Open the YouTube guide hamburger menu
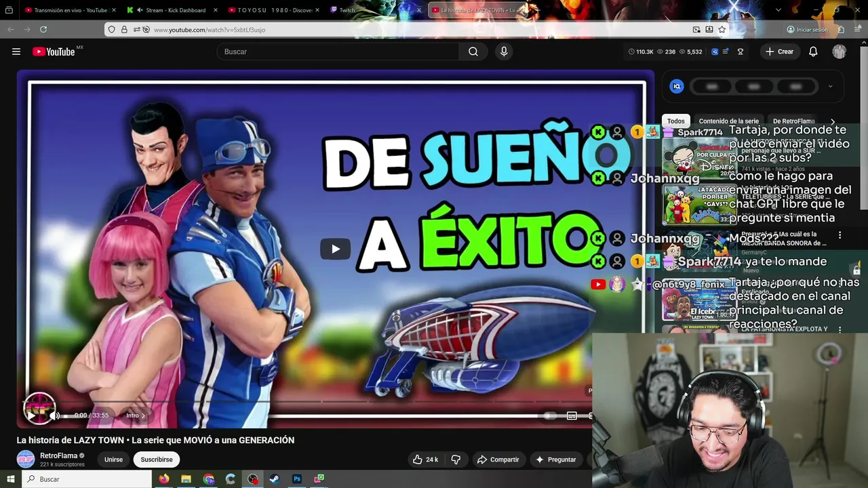 [16, 52]
